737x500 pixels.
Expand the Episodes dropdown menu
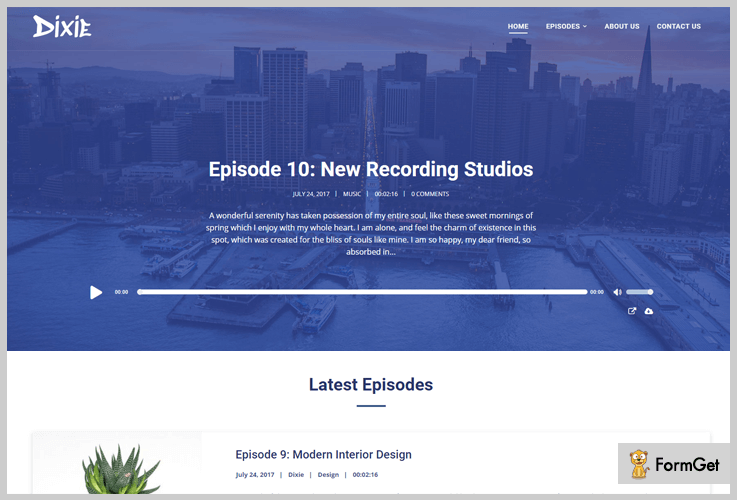coord(566,26)
